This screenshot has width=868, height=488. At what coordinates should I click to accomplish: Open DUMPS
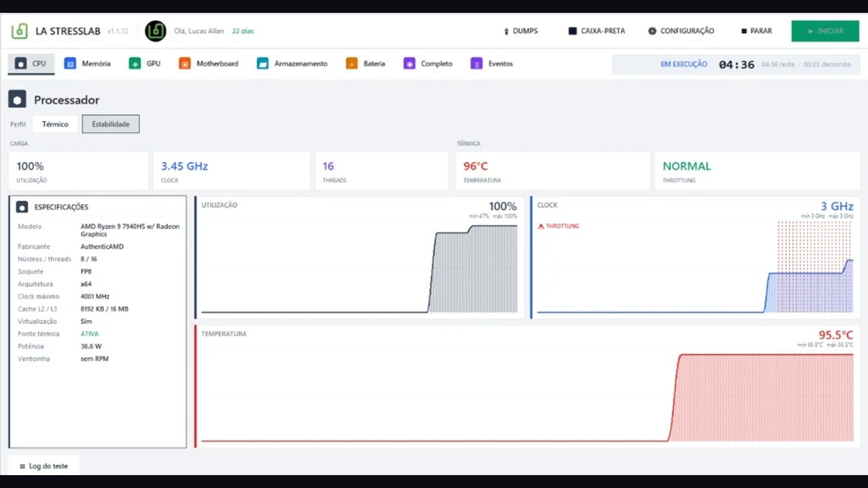[x=521, y=31]
